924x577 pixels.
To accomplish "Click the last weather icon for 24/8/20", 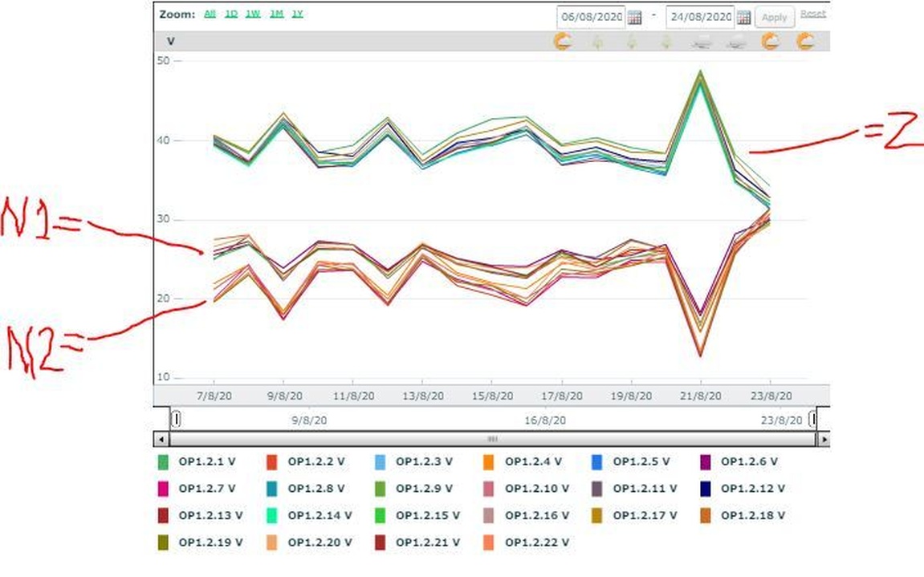I will [x=805, y=41].
